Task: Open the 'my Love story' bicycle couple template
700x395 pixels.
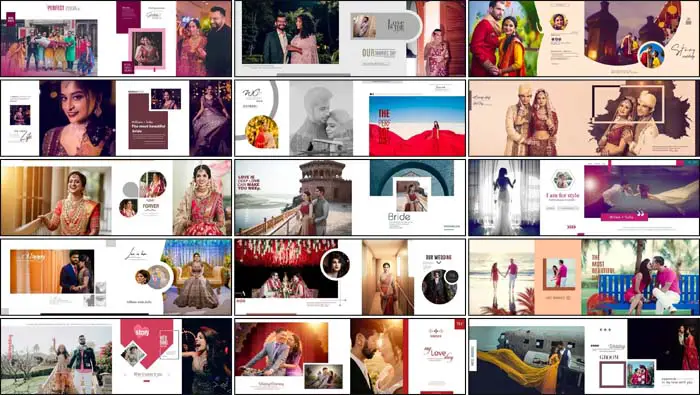Action: [x=350, y=357]
